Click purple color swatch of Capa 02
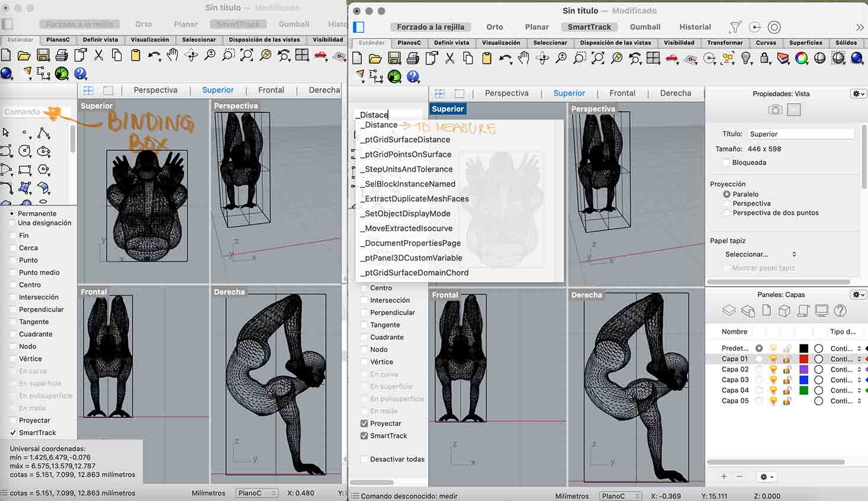 [803, 369]
